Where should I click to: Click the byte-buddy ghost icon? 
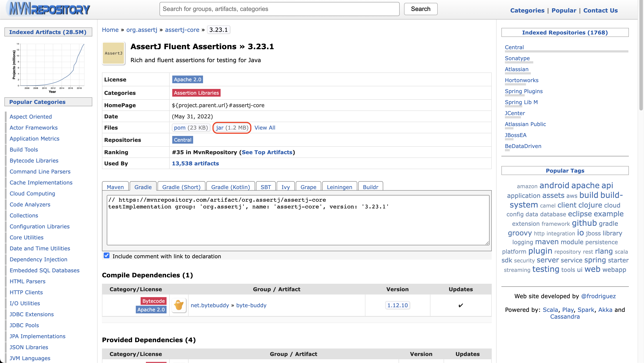pyautogui.click(x=179, y=305)
